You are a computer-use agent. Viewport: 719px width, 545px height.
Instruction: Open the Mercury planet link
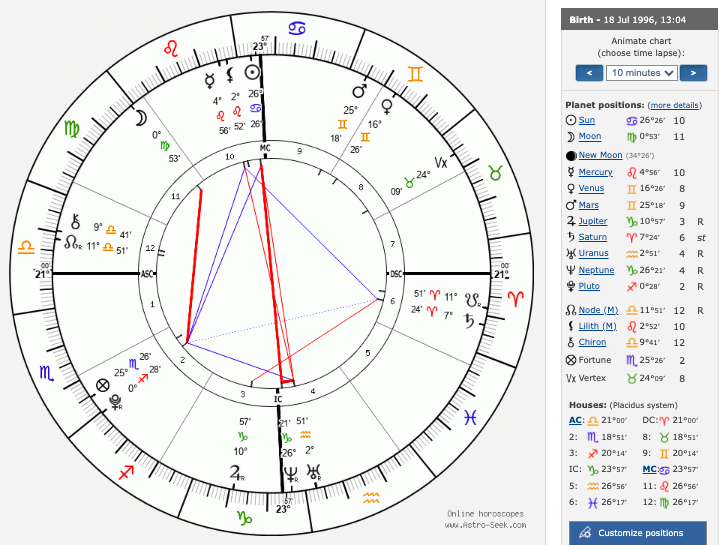[x=595, y=172]
